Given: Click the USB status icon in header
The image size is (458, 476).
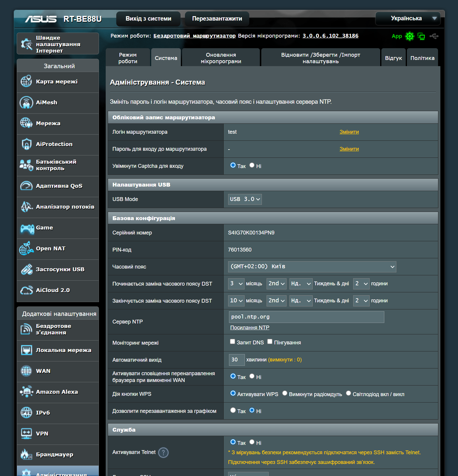Looking at the screenshot, I should (434, 36).
